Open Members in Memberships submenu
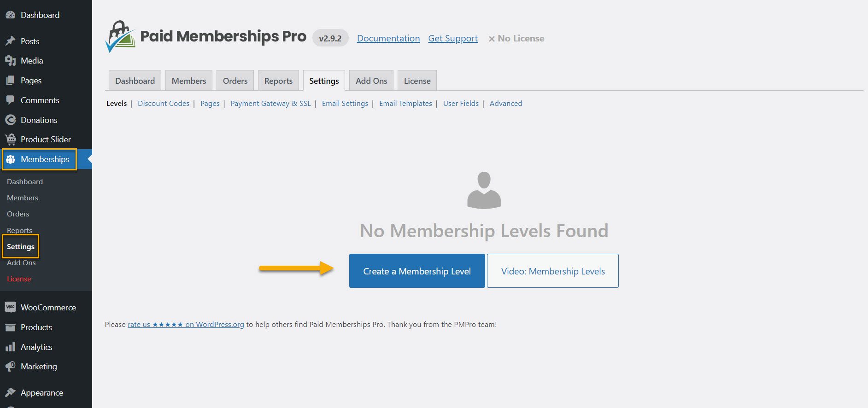 pyautogui.click(x=23, y=198)
